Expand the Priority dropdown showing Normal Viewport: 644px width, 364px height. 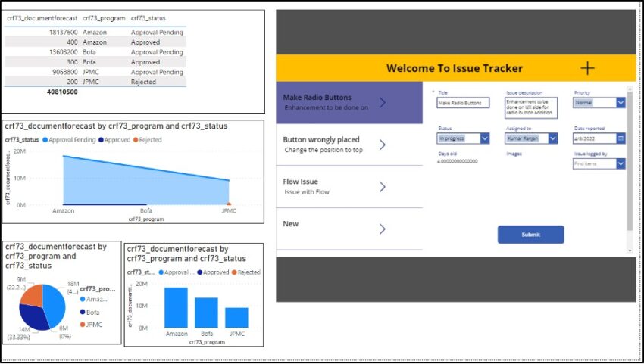click(621, 102)
